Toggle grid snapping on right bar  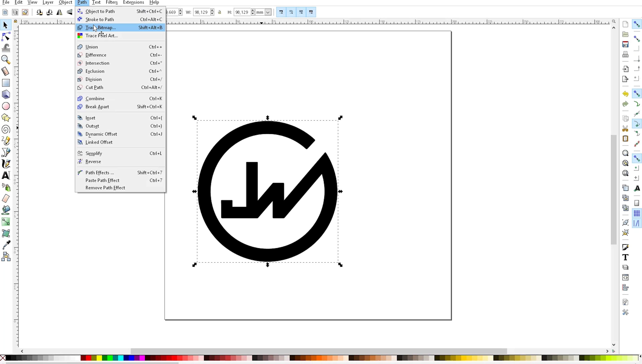coord(637,213)
